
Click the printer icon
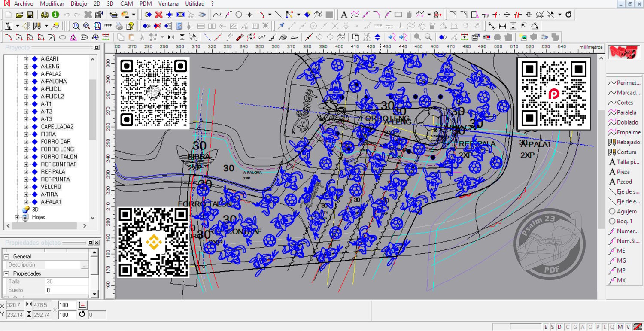pyautogui.click(x=119, y=26)
